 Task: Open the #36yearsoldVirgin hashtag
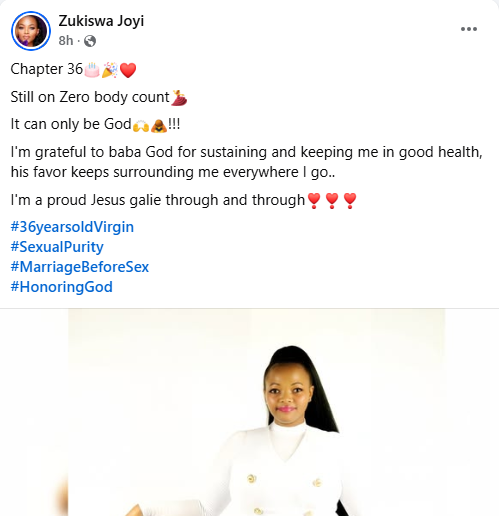(72, 227)
